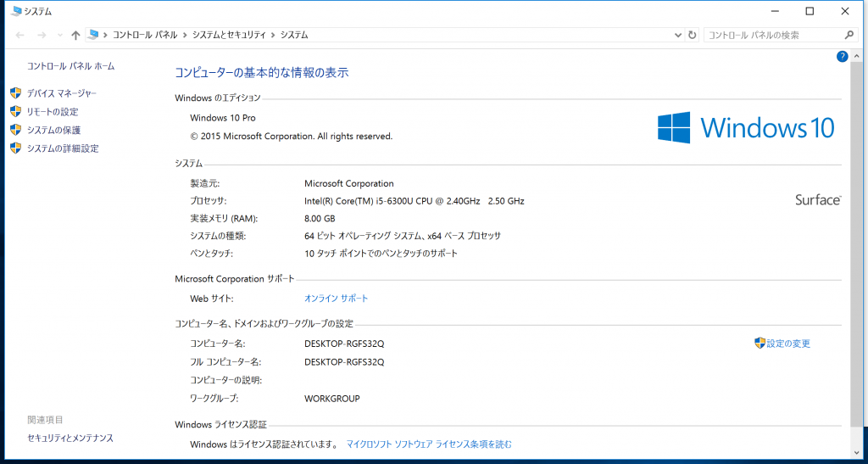This screenshot has height=464, width=868.
Task: Click the Surface logo
Action: point(818,200)
